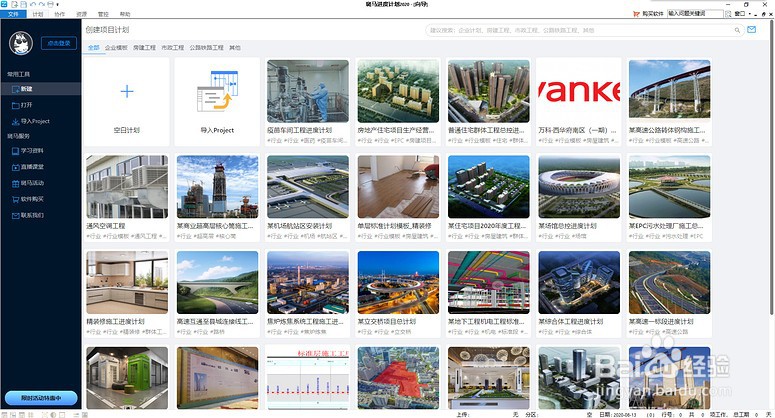This screenshot has width=775, height=418.
Task: Open the mail icon beside the search bar
Action: click(x=751, y=30)
